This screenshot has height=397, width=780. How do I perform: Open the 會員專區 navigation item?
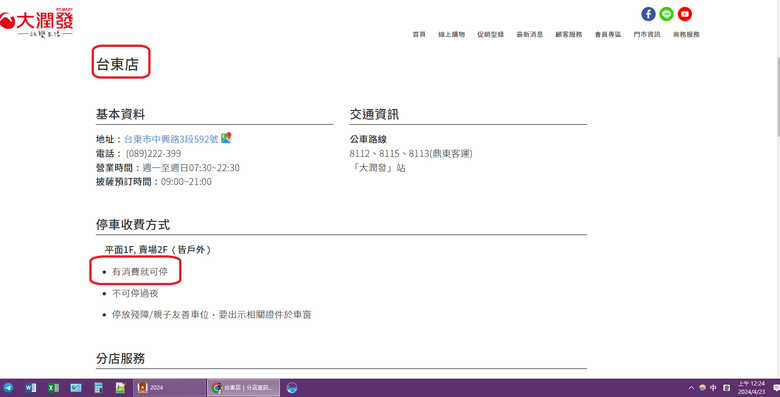tap(608, 34)
